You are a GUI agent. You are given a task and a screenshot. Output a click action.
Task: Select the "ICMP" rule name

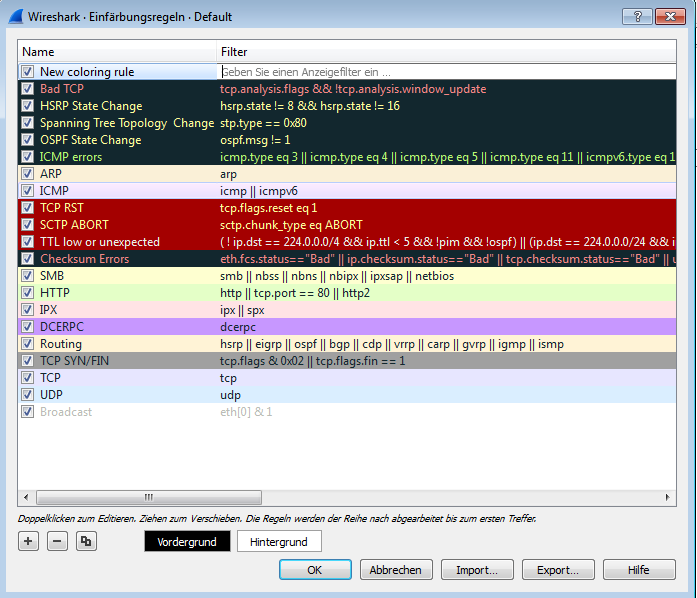[54, 191]
